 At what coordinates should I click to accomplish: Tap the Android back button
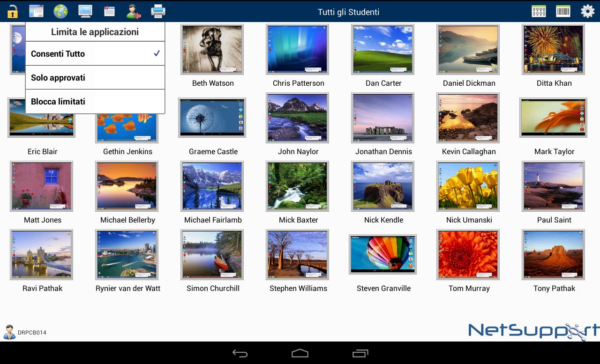click(240, 353)
